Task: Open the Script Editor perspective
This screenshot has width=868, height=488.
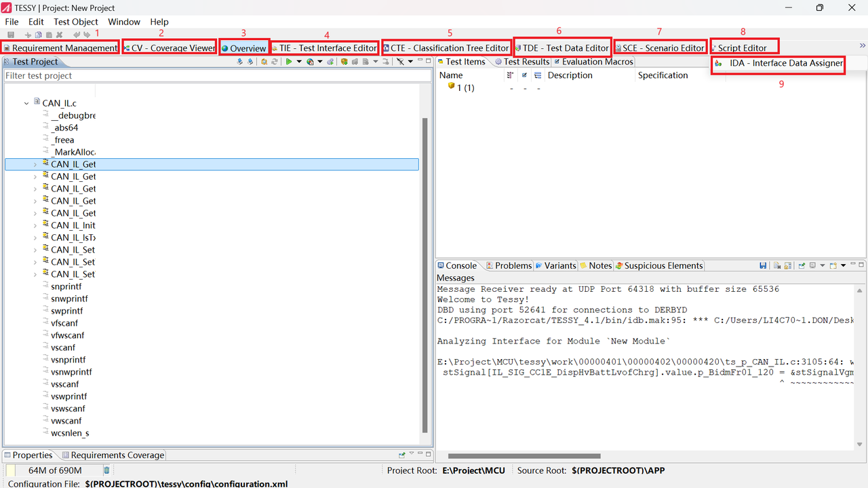Action: (x=739, y=48)
